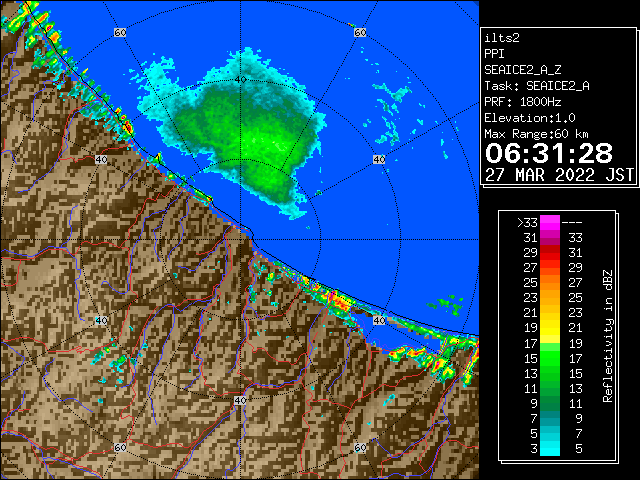The height and width of the screenshot is (480, 640).
Task: Click the PRF: 1800Hz value
Action: coord(522,102)
